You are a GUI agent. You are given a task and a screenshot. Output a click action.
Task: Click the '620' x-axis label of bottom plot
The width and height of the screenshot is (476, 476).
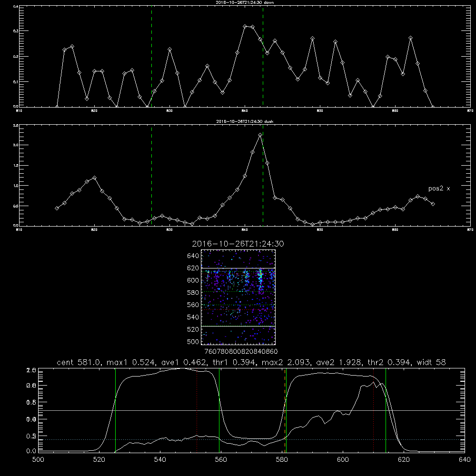(404, 460)
